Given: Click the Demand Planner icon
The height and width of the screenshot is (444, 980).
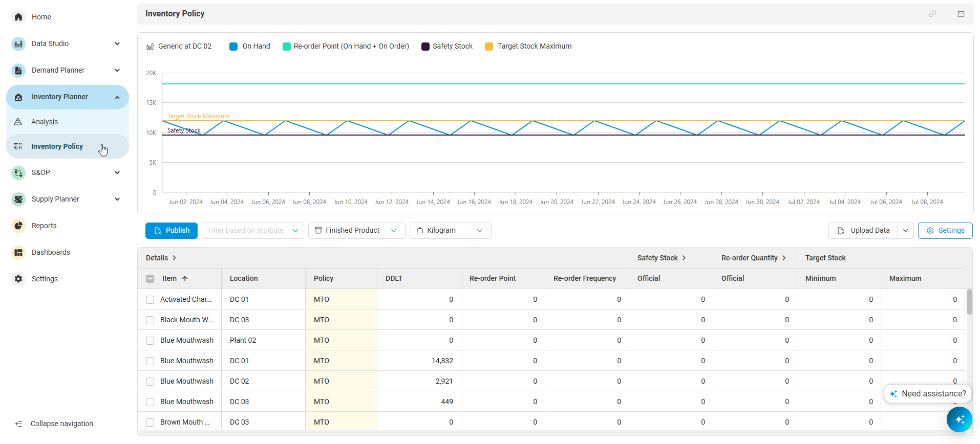Looking at the screenshot, I should (x=18, y=70).
